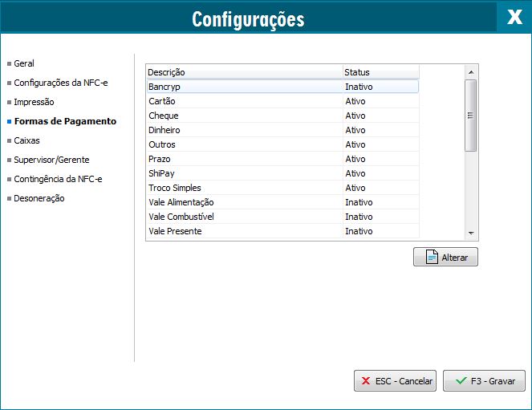Click the scrollbar down arrow
Viewport: 532px width, 410px height.
471,233
